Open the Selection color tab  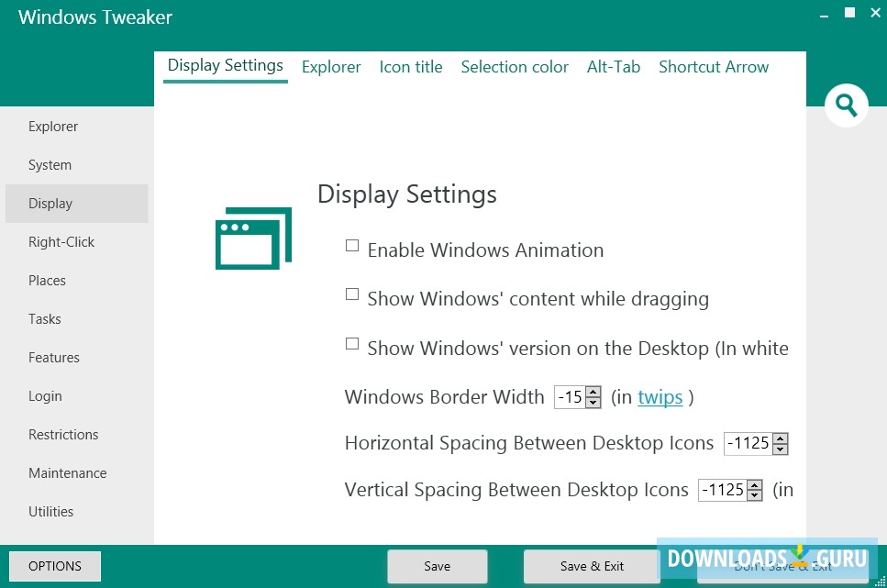point(515,66)
